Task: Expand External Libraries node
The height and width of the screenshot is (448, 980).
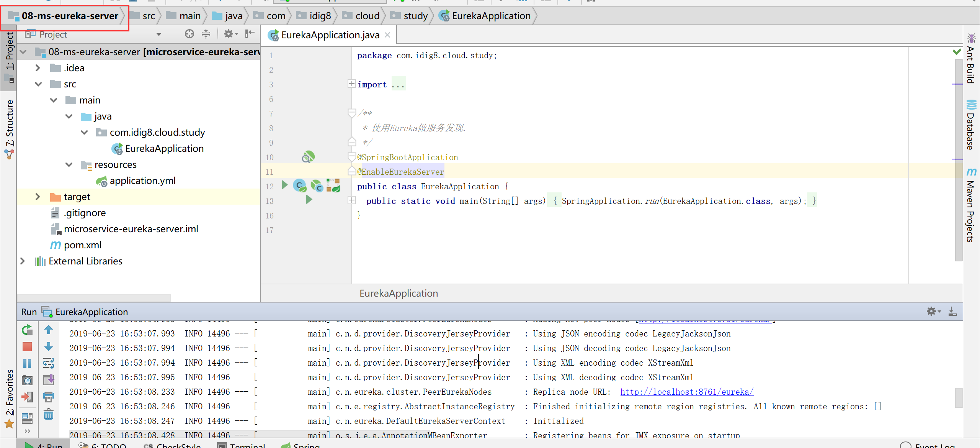Action: 23,261
